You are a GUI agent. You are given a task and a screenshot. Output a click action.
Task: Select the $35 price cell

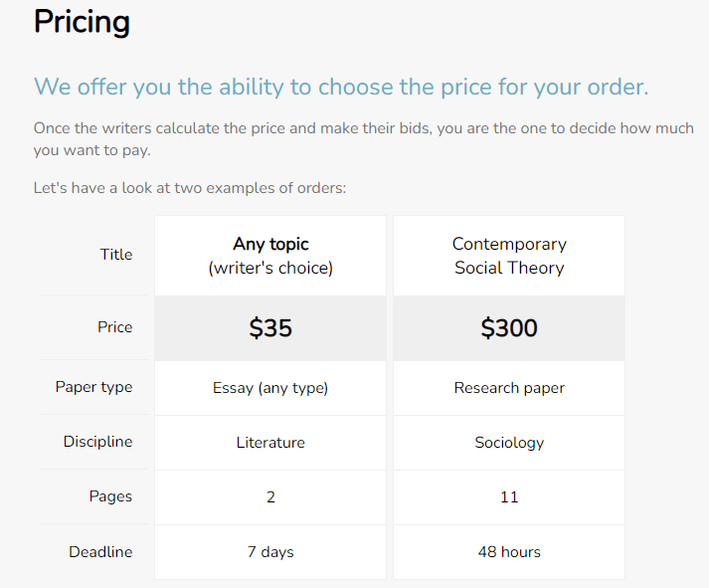pyautogui.click(x=270, y=328)
